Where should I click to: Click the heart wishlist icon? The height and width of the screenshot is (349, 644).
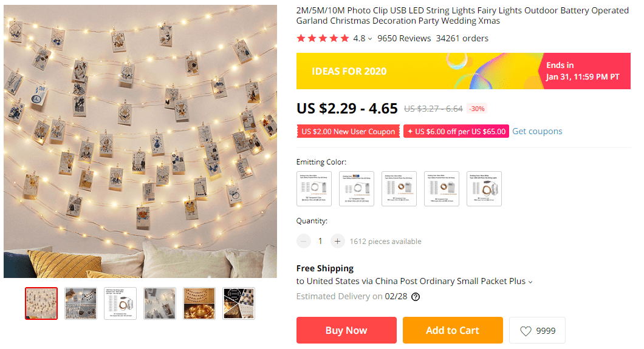[526, 331]
